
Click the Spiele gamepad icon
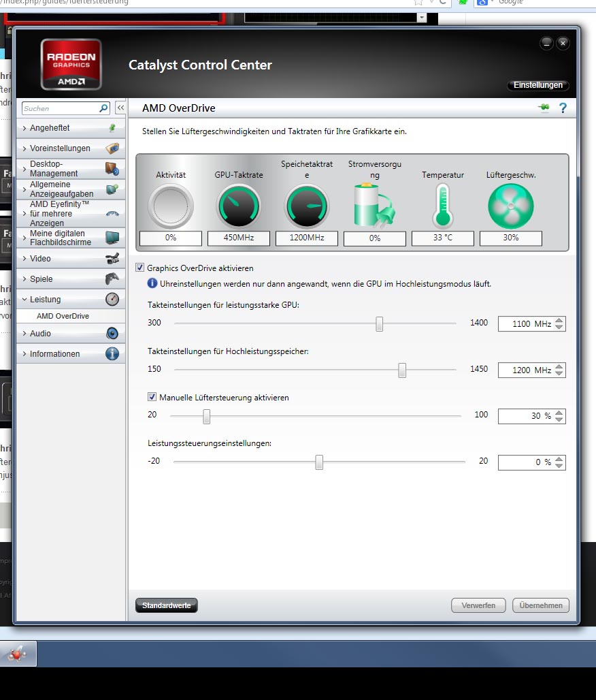(x=112, y=279)
